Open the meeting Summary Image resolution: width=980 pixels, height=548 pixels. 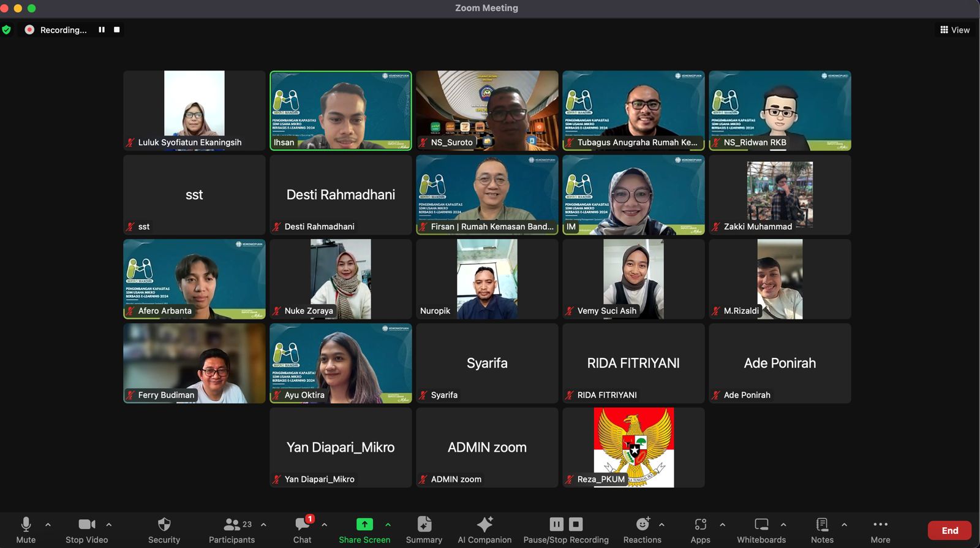(424, 530)
